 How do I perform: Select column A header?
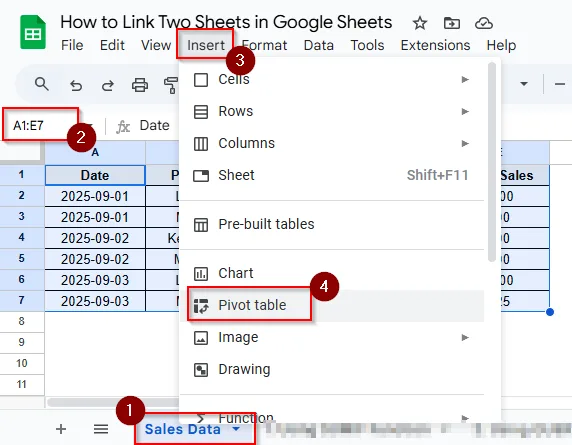tap(95, 152)
